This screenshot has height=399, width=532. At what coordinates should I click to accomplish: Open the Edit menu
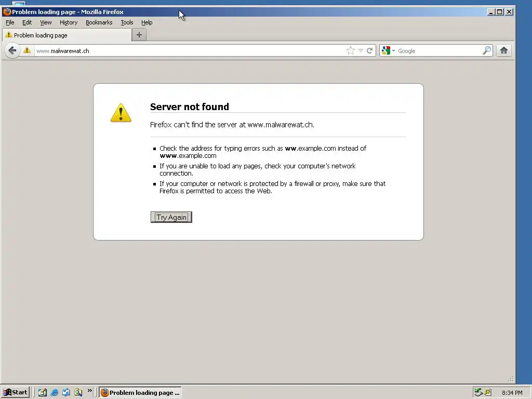(27, 22)
